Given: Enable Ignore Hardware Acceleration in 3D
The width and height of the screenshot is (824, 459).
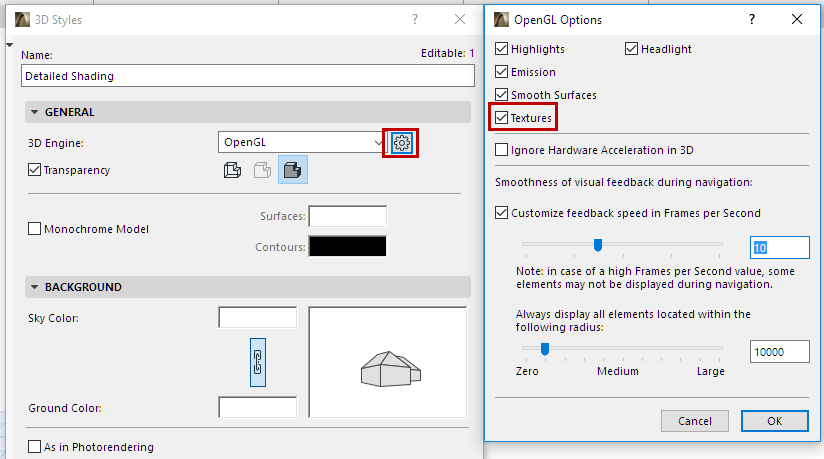Looking at the screenshot, I should (502, 150).
